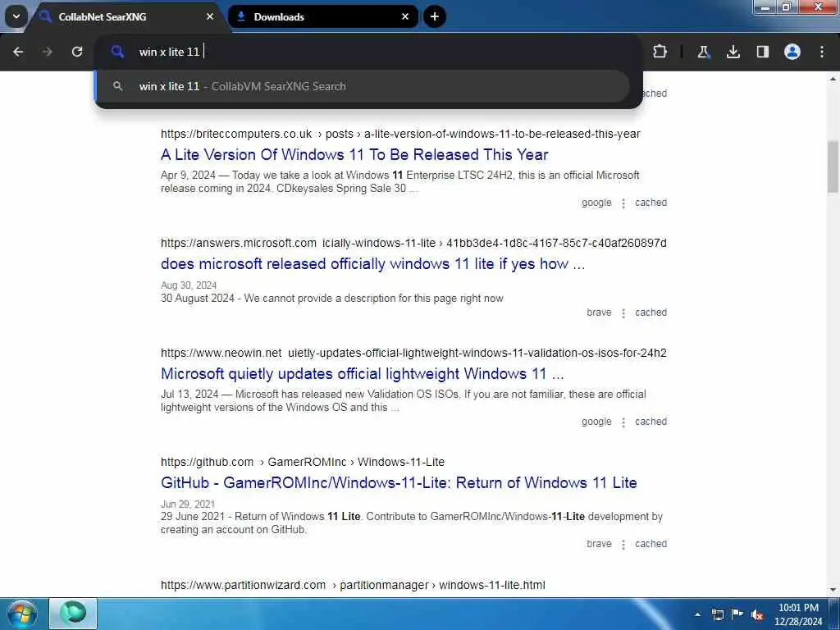Show hidden system tray icons
Screen dimensions: 840x630
tap(697, 614)
